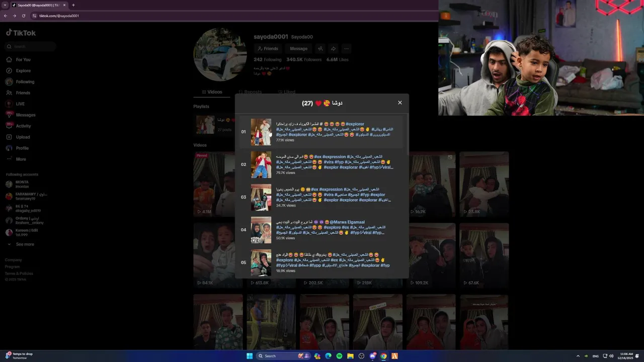Click the 242 Following count
This screenshot has height=362, width=644.
coord(268,59)
